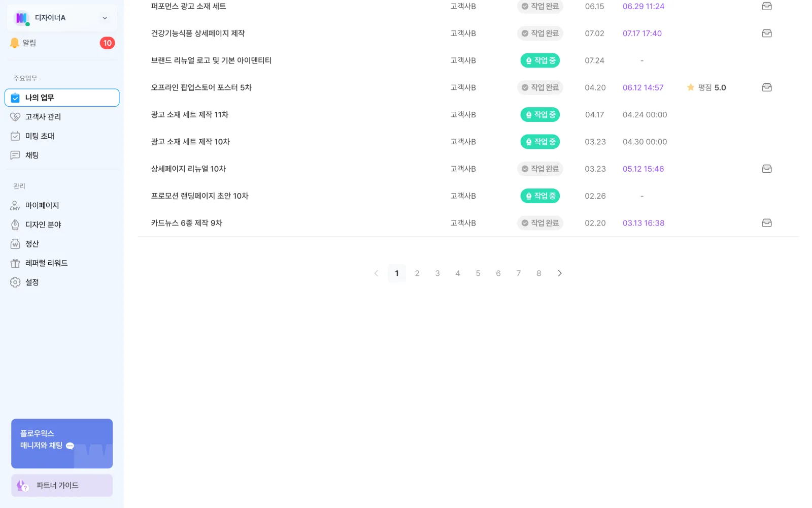
Task: Open the 미팅 초대 menu label
Action: tap(40, 136)
